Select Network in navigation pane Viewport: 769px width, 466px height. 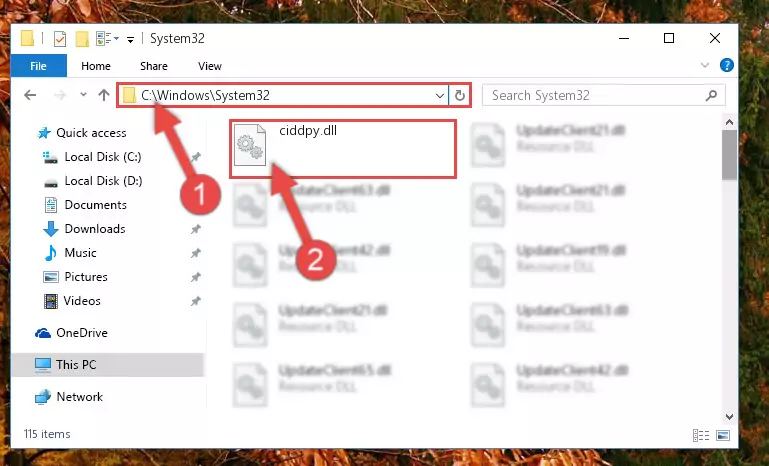(79, 397)
